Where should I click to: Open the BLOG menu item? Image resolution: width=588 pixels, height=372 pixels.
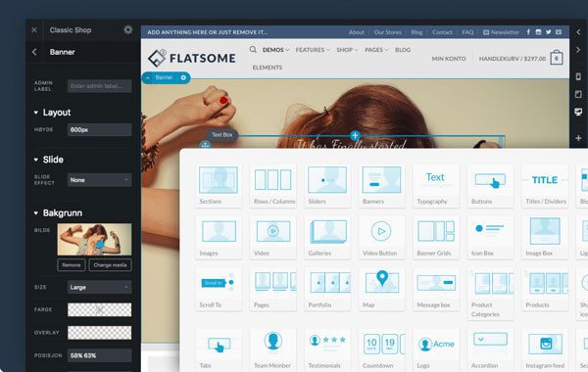coord(403,50)
